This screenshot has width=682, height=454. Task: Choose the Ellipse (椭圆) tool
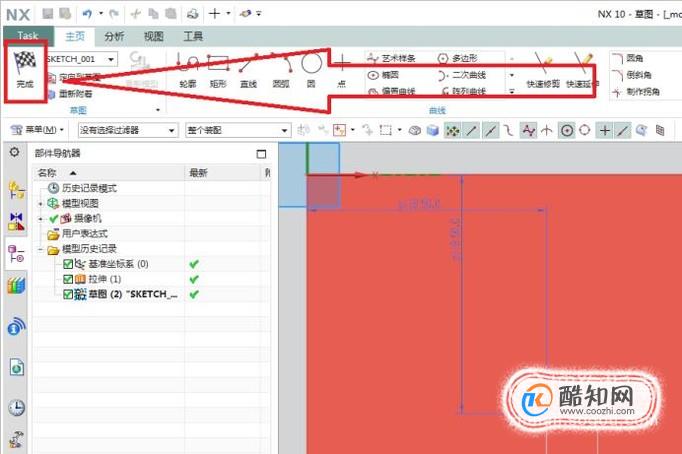point(383,75)
